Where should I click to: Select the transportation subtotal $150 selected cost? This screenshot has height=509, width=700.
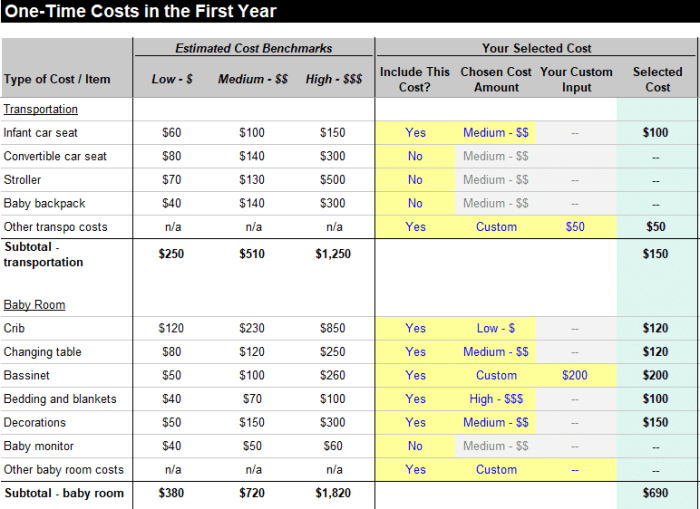tap(655, 254)
